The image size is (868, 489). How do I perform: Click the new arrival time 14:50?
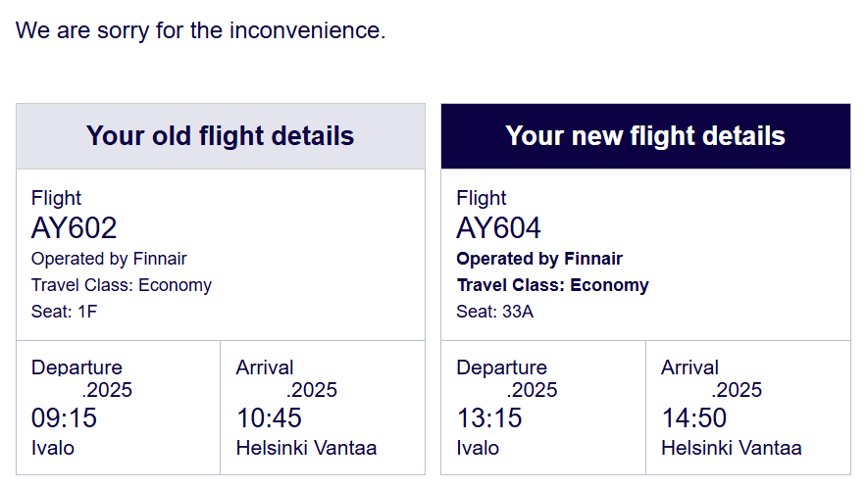pos(694,418)
